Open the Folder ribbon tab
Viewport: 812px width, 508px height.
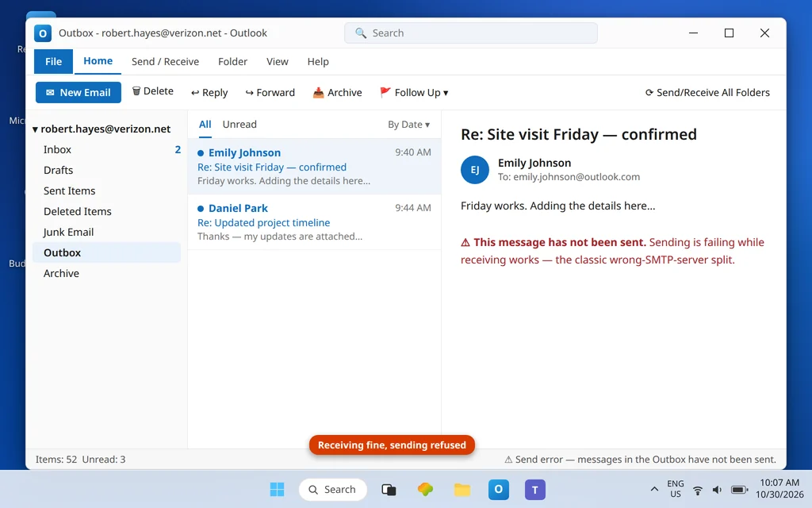pos(232,62)
